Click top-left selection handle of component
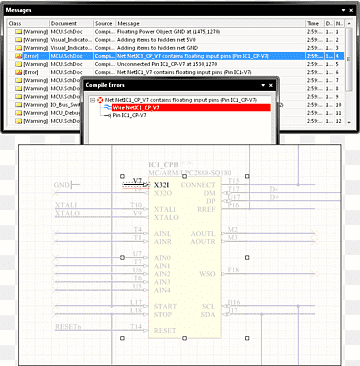The width and height of the screenshot is (360, 366). pyautogui.click(x=122, y=176)
